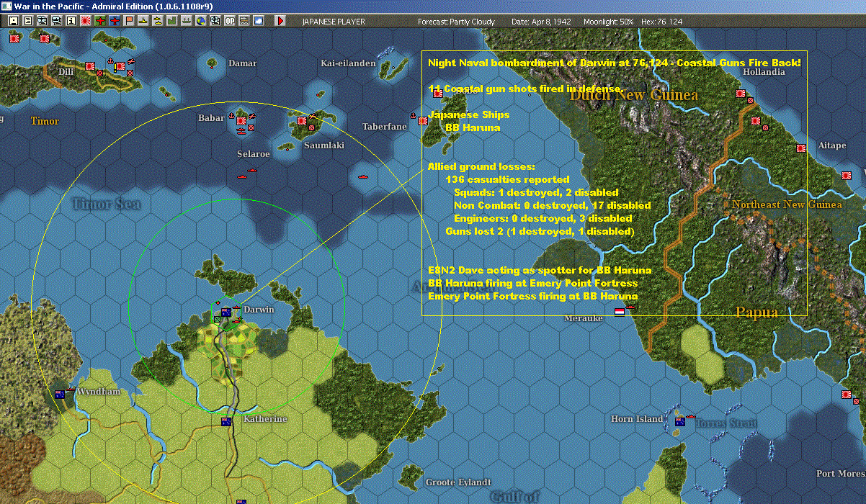Viewport: 866px width, 504px height.
Task: Open the document list toolbar icon
Action: click(x=28, y=21)
